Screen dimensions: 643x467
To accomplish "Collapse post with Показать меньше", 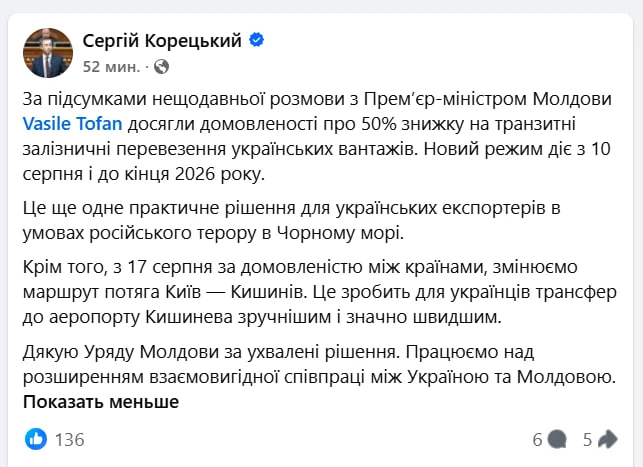I will pos(101,402).
